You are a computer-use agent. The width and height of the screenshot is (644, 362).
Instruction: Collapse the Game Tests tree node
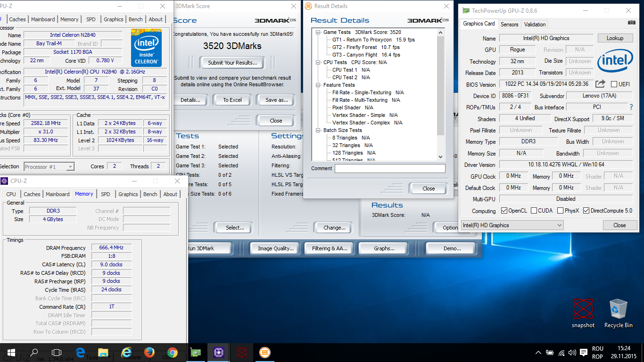(319, 32)
